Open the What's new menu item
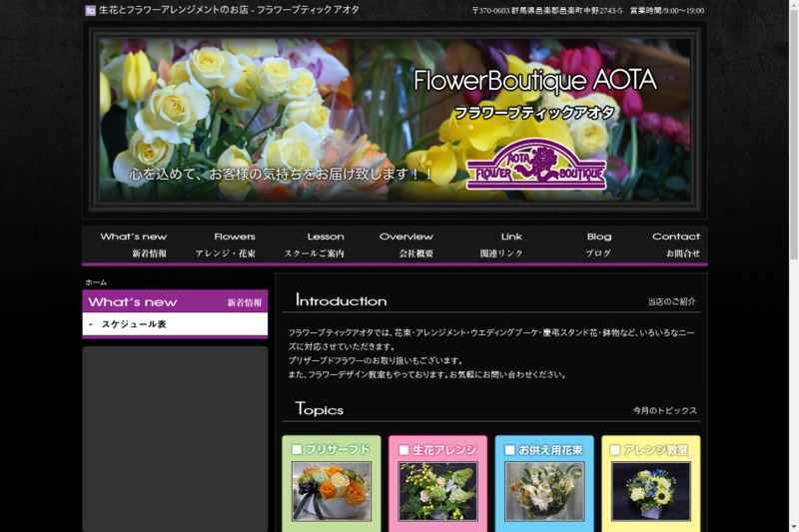This screenshot has width=799, height=532. tap(134, 245)
